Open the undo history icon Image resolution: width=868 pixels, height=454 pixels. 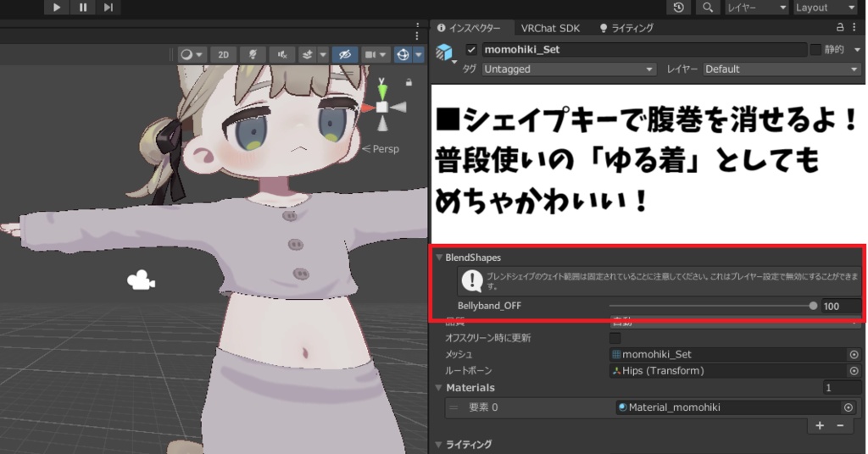[x=679, y=7]
